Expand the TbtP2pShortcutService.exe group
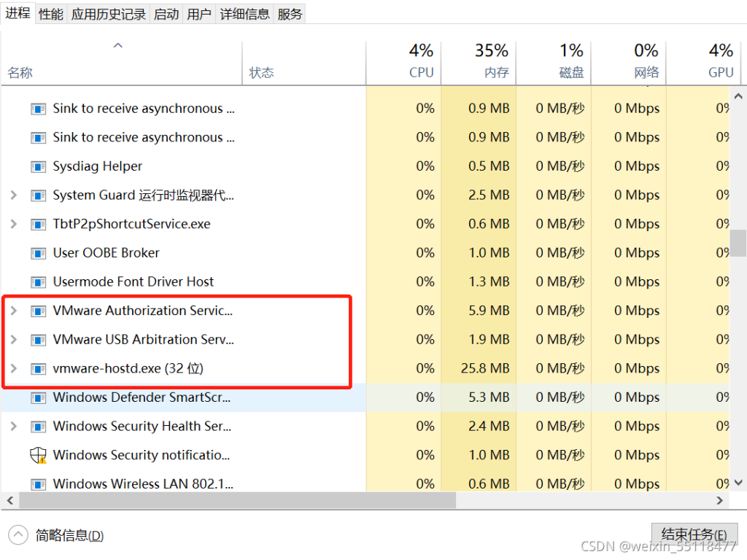 click(x=14, y=225)
